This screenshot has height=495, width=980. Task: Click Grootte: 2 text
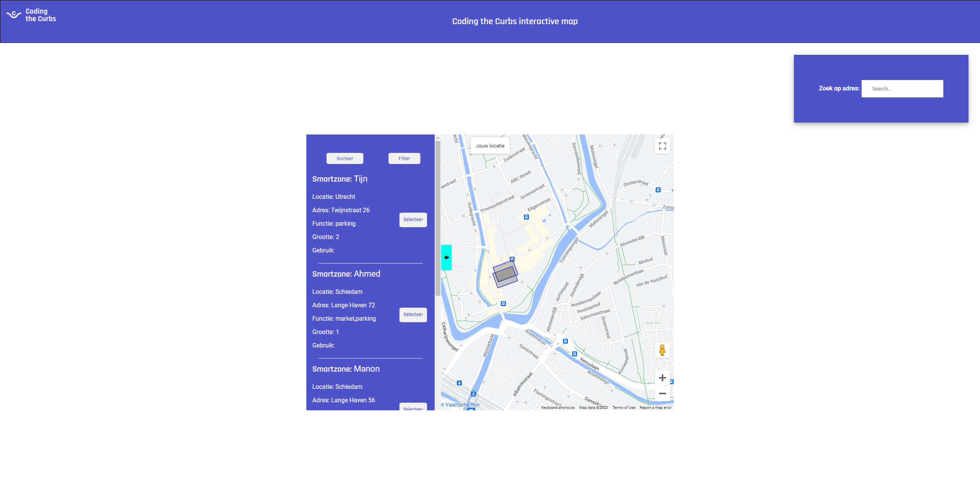(326, 237)
